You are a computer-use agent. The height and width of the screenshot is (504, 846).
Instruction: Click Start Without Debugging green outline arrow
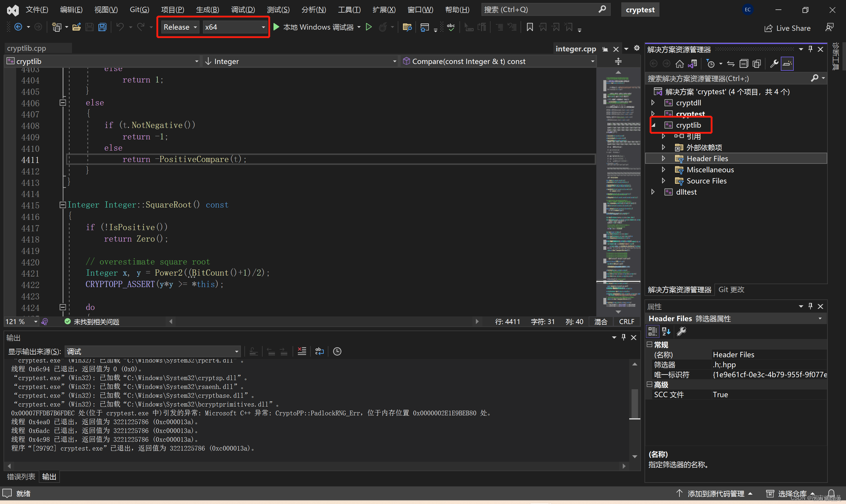[x=369, y=27]
